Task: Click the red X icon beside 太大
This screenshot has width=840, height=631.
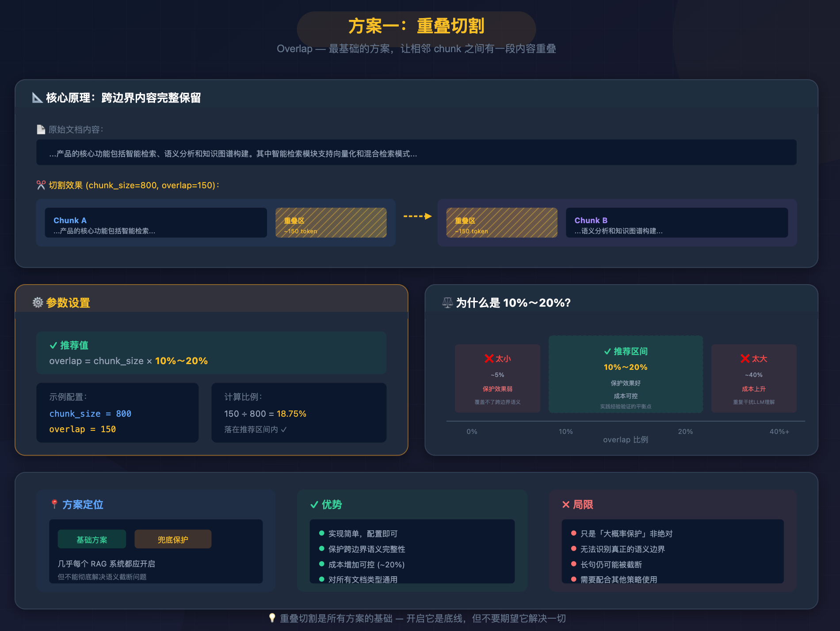Action: pyautogui.click(x=745, y=358)
